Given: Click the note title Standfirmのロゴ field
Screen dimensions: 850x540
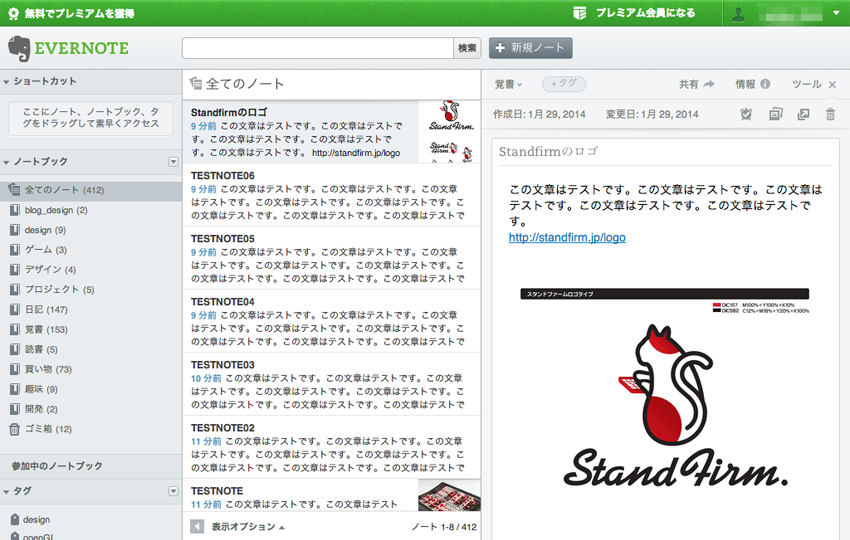Looking at the screenshot, I should pyautogui.click(x=665, y=152).
